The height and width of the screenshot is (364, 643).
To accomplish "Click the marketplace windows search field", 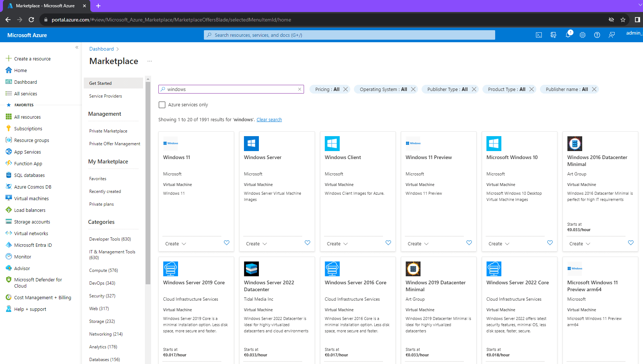I will pyautogui.click(x=231, y=89).
